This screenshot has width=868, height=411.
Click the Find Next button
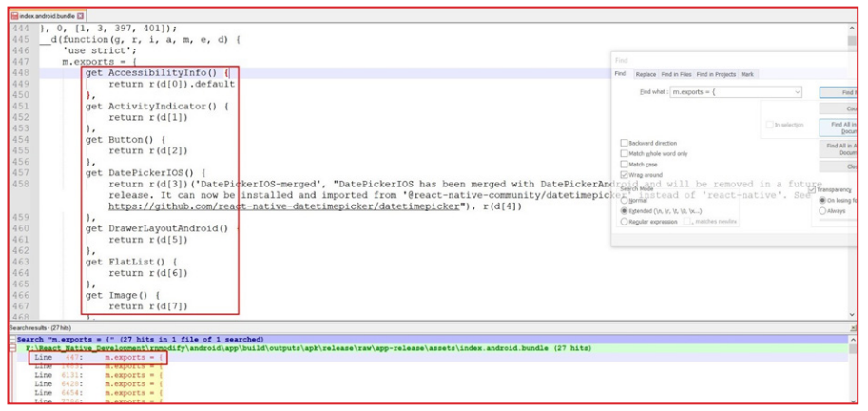point(839,92)
